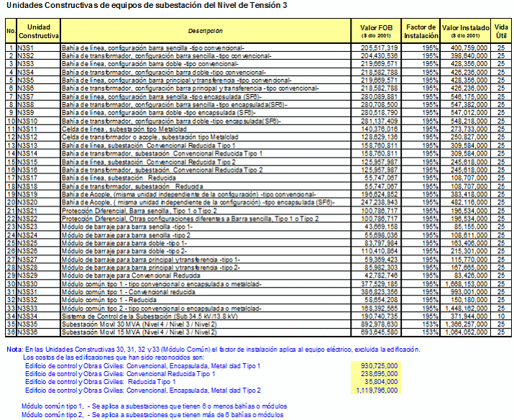Screen dimensions: 514x420
Task: Select the 'Factor de Instalación' header cell
Action: pyautogui.click(x=421, y=30)
